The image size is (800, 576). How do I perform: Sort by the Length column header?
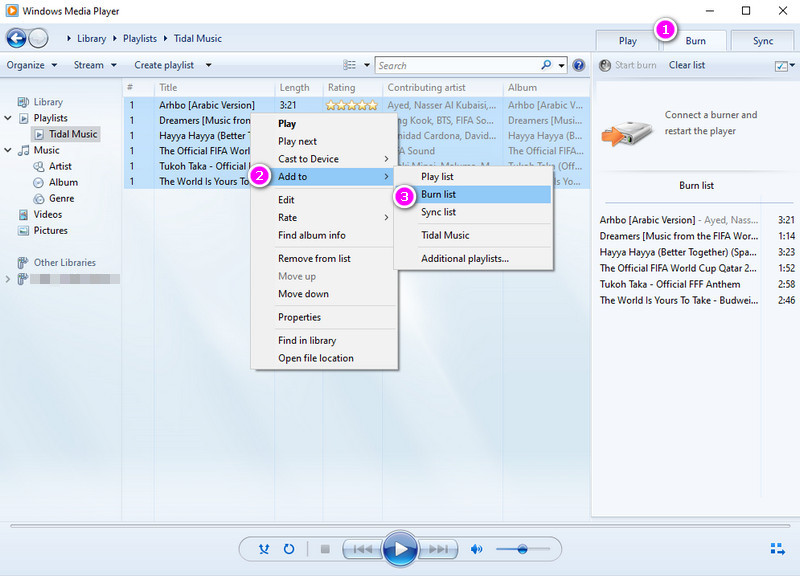(294, 87)
